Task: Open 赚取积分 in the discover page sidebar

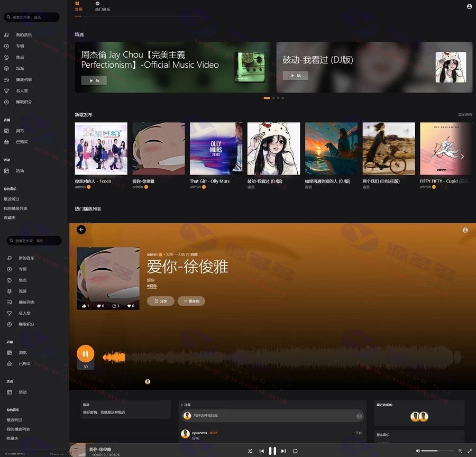Action: pyautogui.click(x=18, y=102)
